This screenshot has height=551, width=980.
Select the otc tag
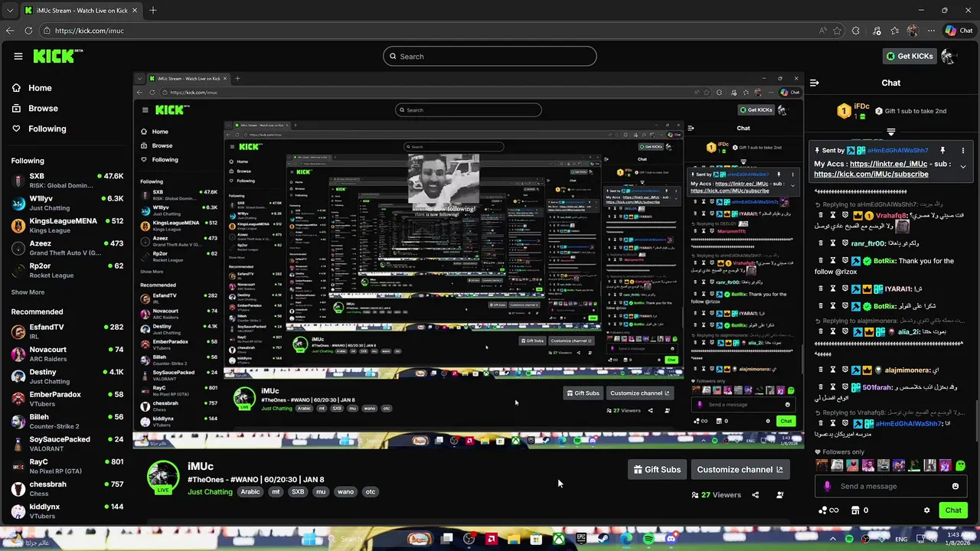click(371, 492)
